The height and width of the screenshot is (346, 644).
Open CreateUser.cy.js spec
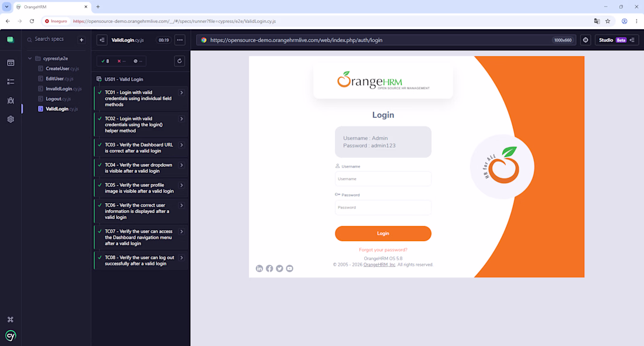(x=62, y=68)
